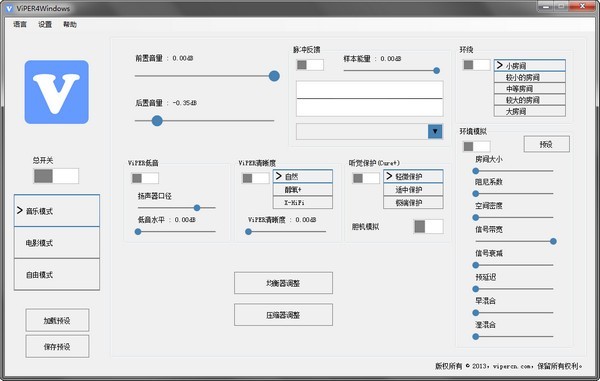Click the 前置音量 slider handle
600x381 pixels.
274,76
